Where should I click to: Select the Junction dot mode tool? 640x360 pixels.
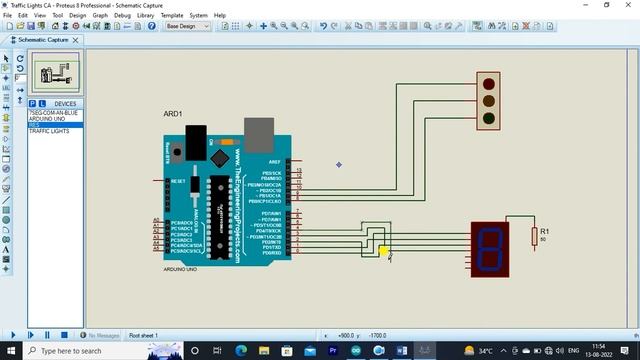pyautogui.click(x=6, y=78)
